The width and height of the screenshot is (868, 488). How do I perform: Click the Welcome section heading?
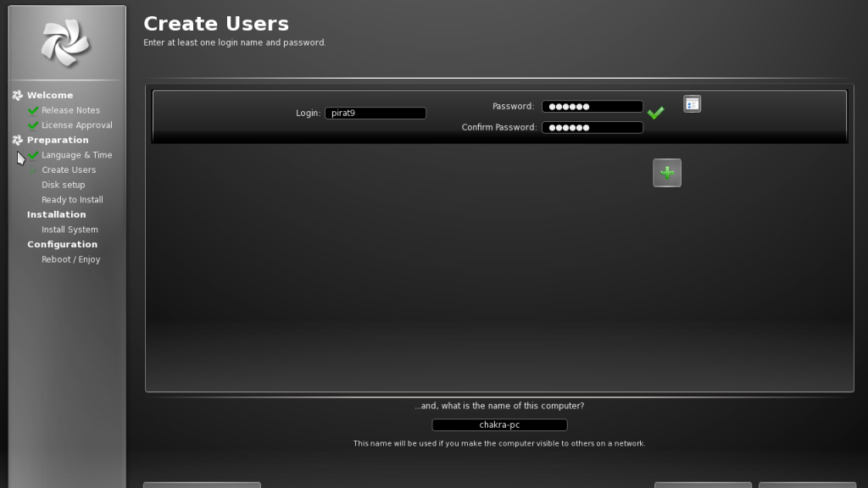[50, 95]
